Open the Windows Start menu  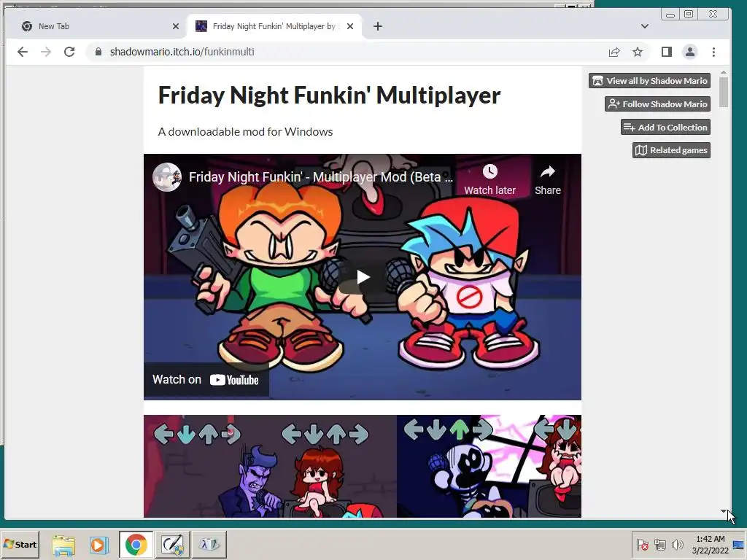tap(20, 544)
